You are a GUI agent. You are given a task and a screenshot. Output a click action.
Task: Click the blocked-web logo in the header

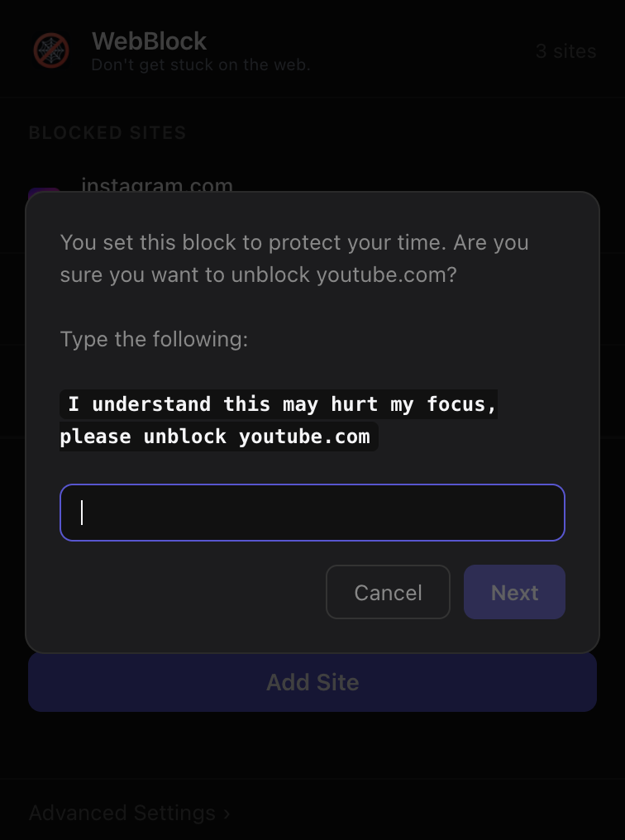[x=50, y=50]
